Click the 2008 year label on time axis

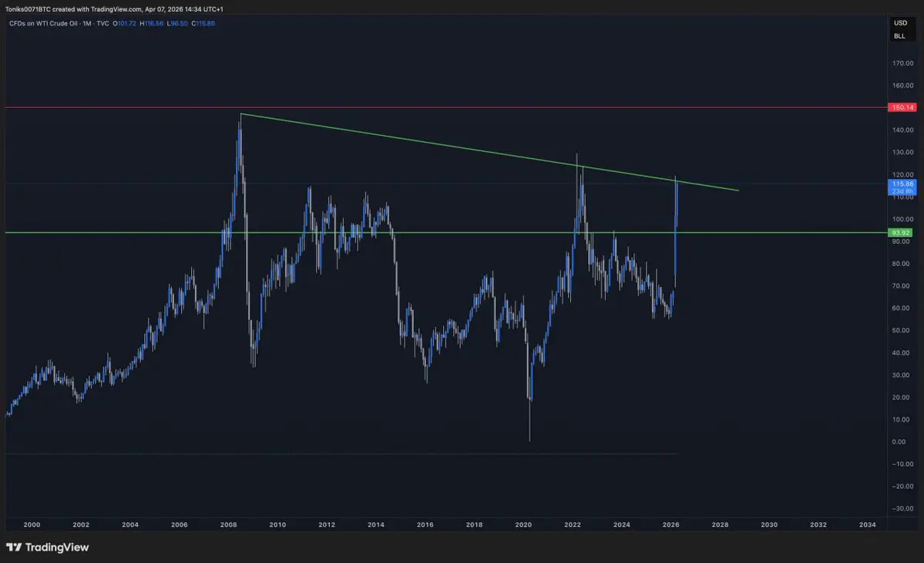point(229,524)
